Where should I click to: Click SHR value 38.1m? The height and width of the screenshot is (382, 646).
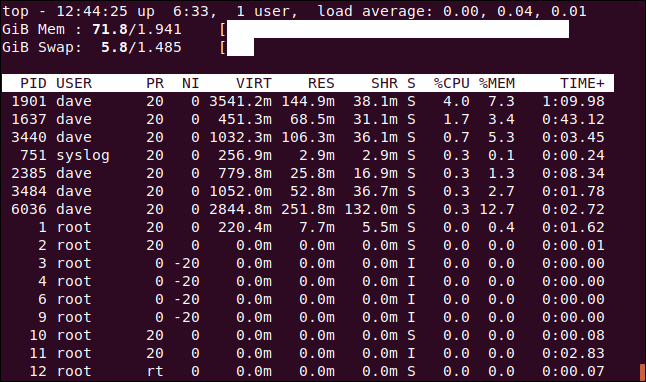point(375,101)
